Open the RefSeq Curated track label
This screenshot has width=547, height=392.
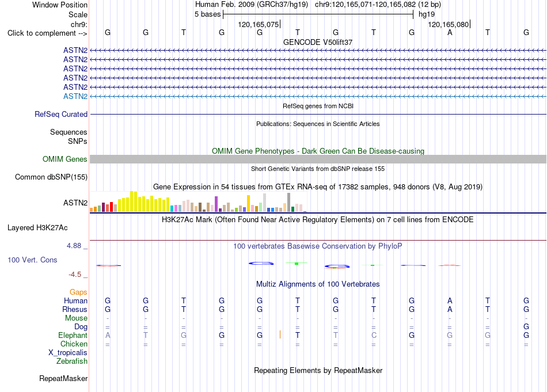[x=61, y=114]
